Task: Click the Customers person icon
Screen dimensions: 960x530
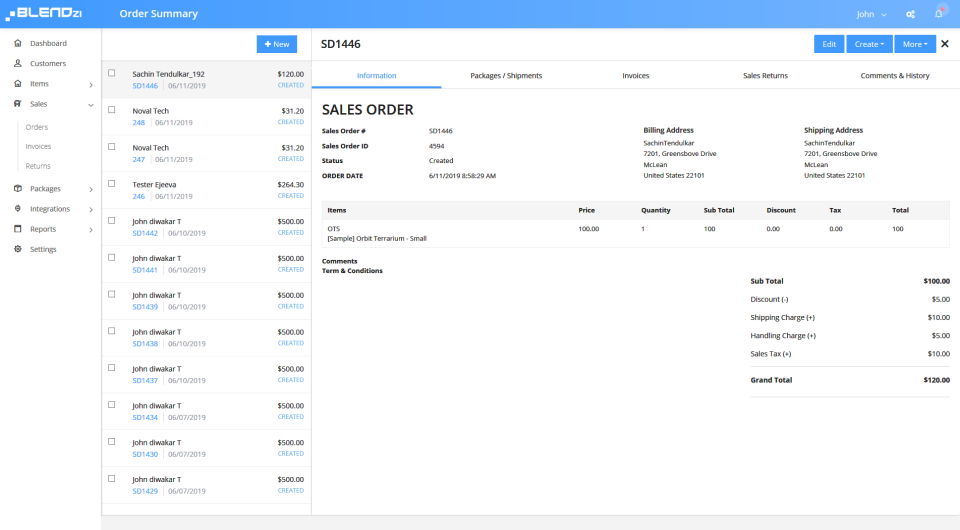Action: click(18, 63)
